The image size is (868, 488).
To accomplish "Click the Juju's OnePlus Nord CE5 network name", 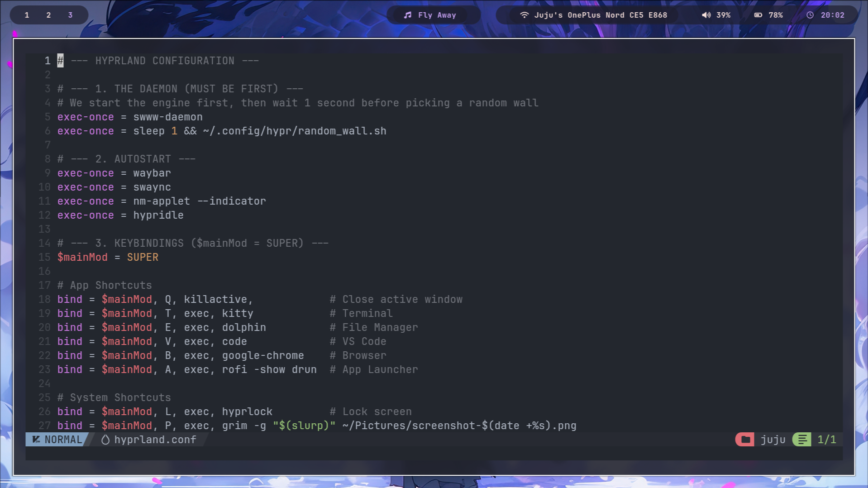I will click(601, 15).
